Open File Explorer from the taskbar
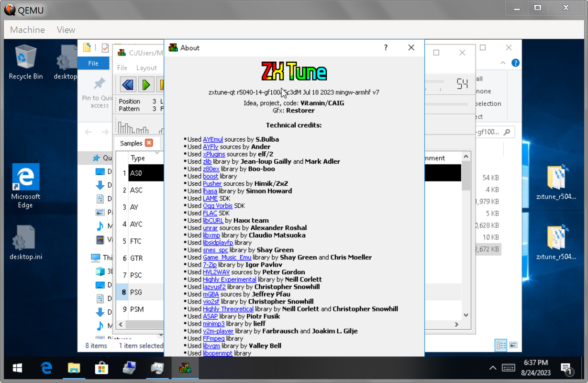Viewport: 588px width, 383px height. click(x=74, y=368)
